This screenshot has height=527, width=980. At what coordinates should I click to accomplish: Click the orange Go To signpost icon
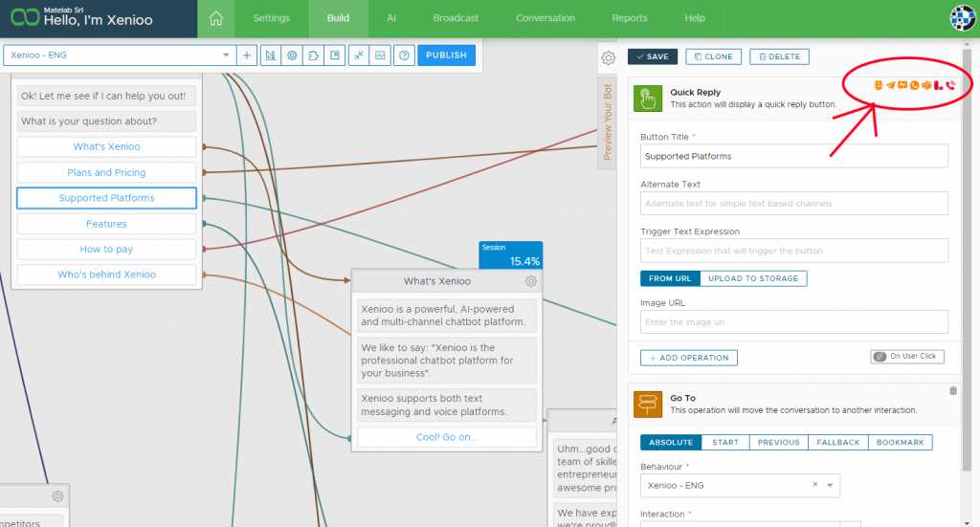(648, 404)
